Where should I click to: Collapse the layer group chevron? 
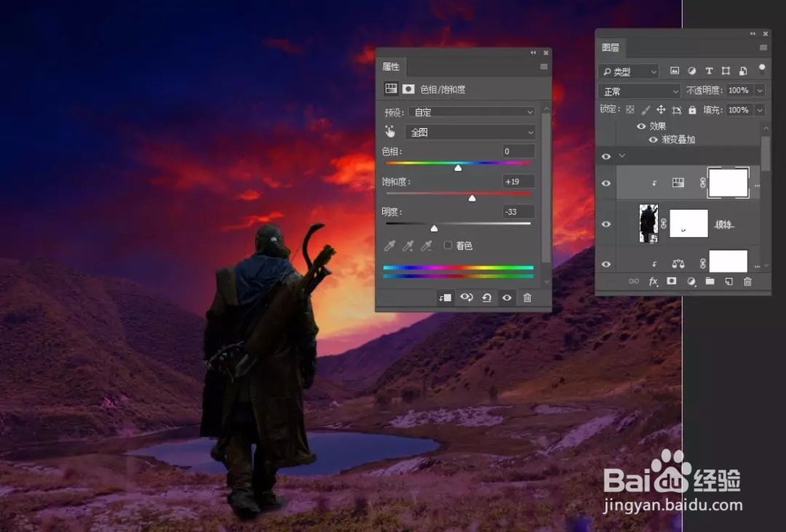pyautogui.click(x=622, y=156)
